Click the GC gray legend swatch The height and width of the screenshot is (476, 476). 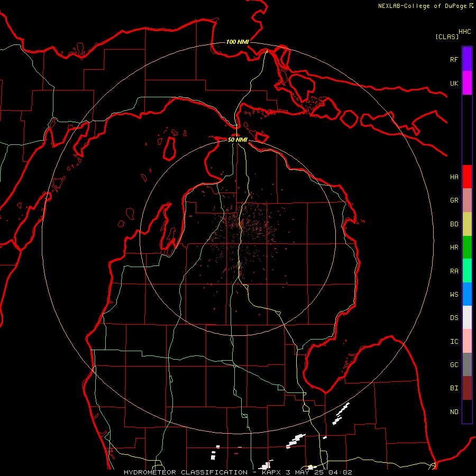[x=467, y=364]
